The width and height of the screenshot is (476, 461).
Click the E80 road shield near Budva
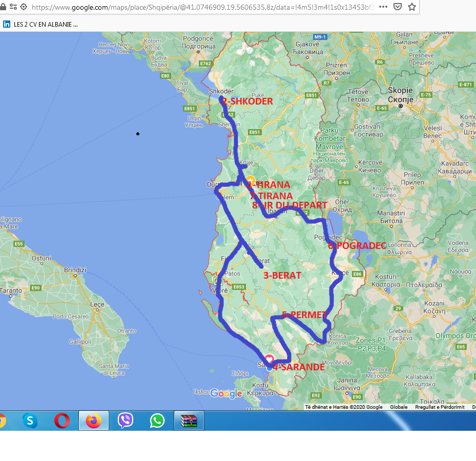[165, 76]
